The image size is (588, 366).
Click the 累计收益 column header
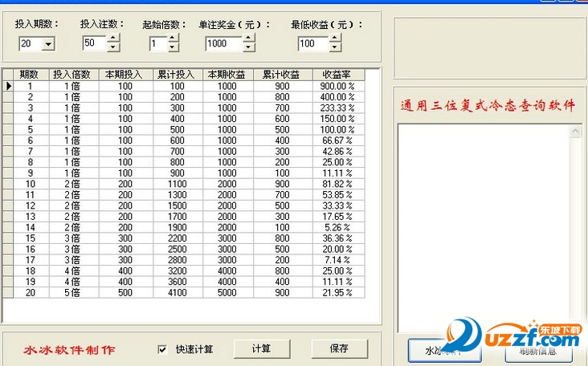click(283, 75)
